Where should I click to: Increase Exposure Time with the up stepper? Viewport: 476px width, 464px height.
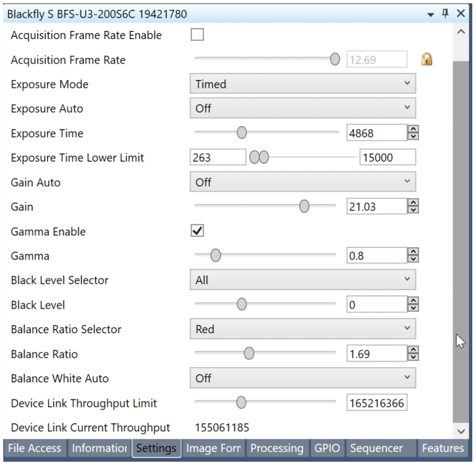tap(413, 129)
